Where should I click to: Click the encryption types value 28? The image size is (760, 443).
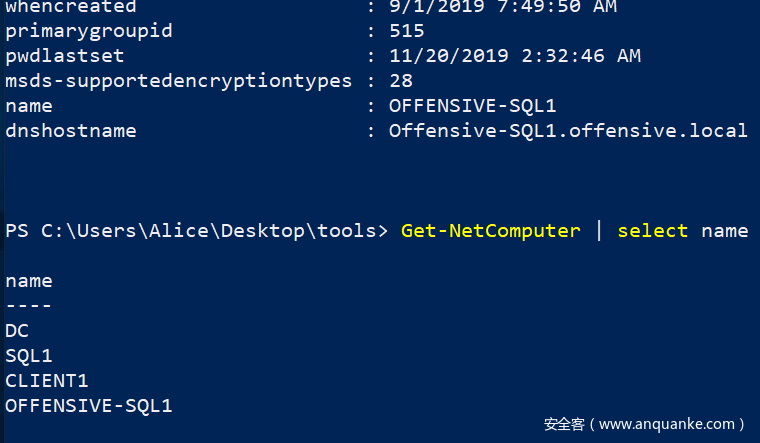point(401,81)
